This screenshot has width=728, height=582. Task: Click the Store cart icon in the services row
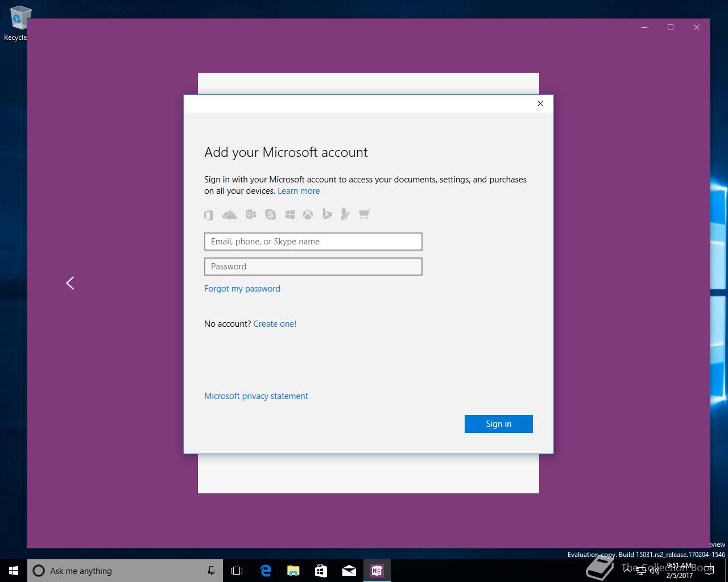[x=365, y=214]
